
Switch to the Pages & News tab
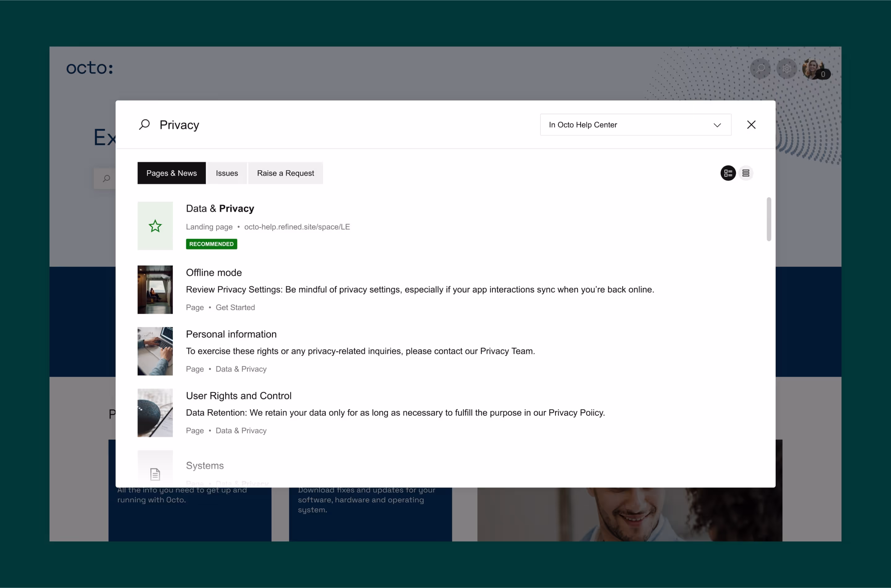click(171, 173)
